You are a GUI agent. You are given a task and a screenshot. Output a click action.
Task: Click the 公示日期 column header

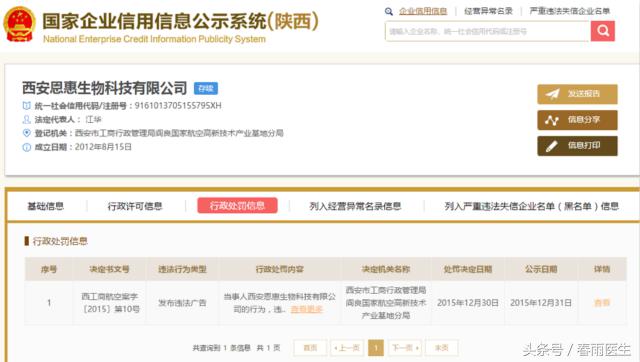(x=541, y=269)
